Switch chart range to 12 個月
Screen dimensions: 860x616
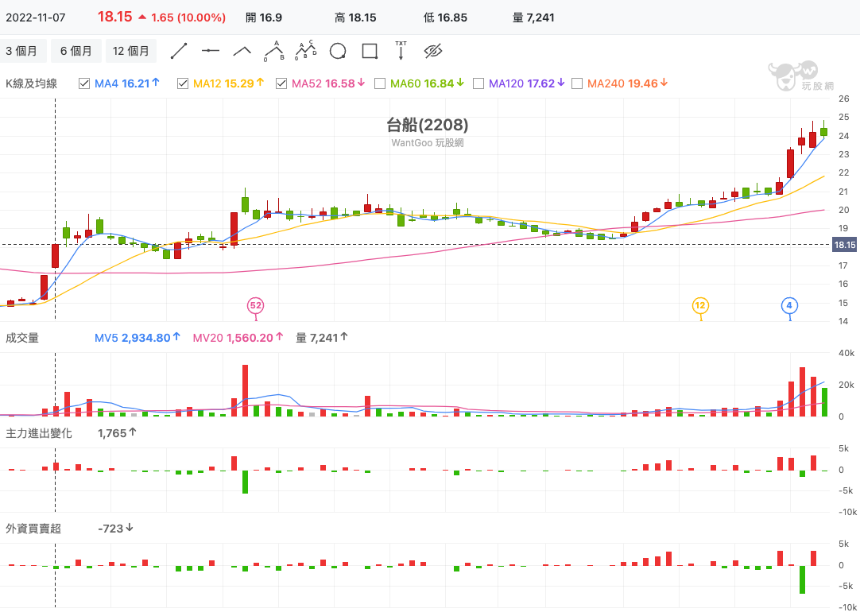(131, 51)
